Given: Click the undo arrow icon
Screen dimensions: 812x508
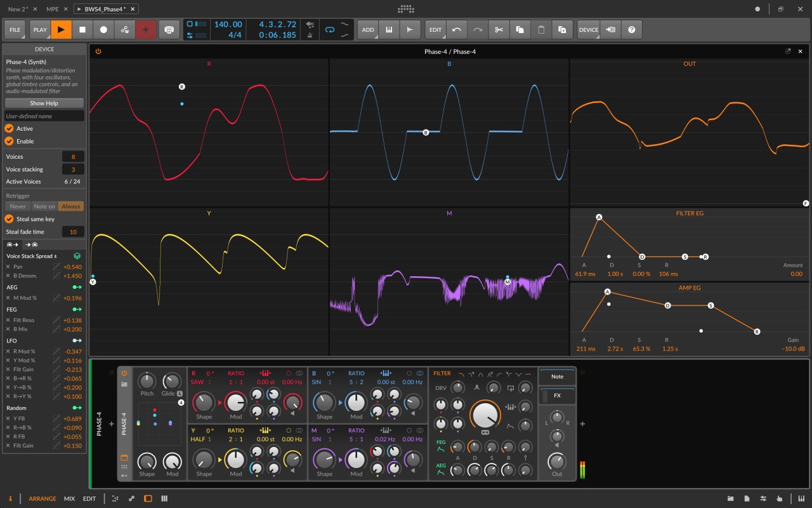Looking at the screenshot, I should (x=457, y=29).
